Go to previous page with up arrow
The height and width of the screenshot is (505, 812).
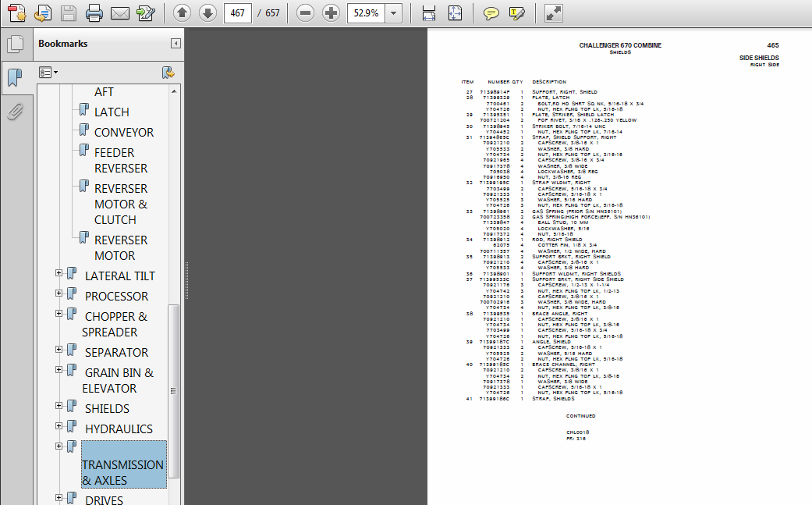pyautogui.click(x=182, y=13)
